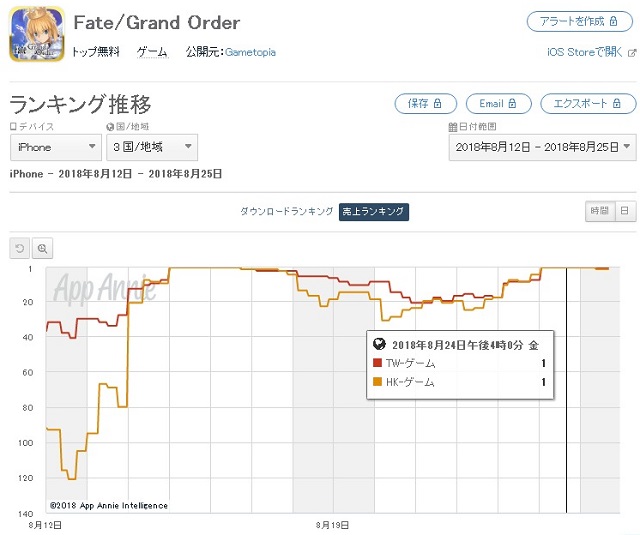Switch chart granularity to 時間
This screenshot has height=535, width=640.
tap(600, 211)
